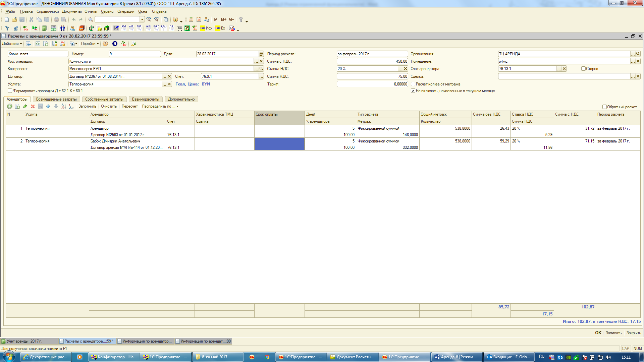Toggle Обратный расчет checkbox
This screenshot has height=362, width=644.
click(x=604, y=107)
